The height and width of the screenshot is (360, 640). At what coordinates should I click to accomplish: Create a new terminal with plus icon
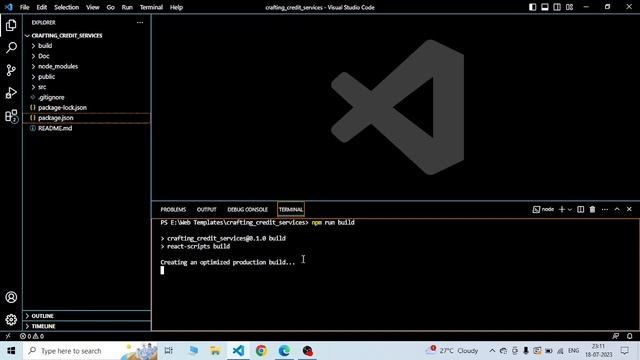pyautogui.click(x=562, y=209)
